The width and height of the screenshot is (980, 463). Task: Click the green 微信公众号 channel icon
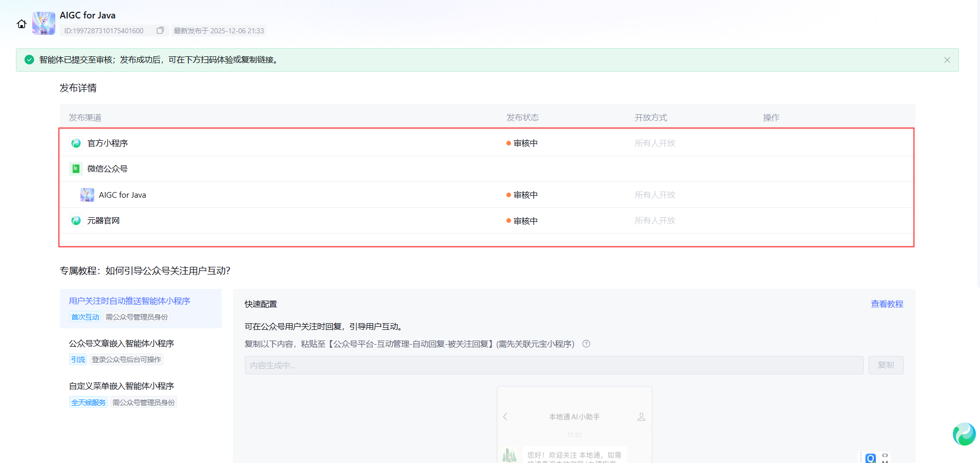tap(76, 169)
